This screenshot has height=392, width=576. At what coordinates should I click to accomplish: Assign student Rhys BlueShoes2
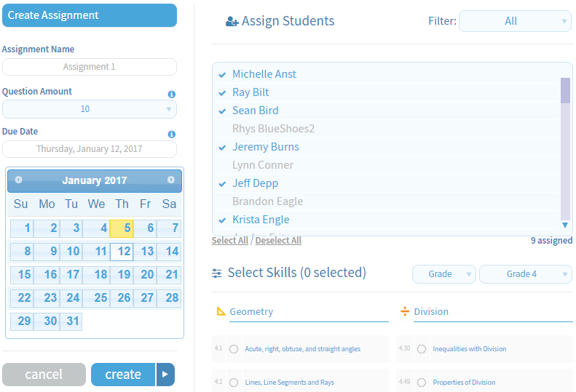pos(273,129)
